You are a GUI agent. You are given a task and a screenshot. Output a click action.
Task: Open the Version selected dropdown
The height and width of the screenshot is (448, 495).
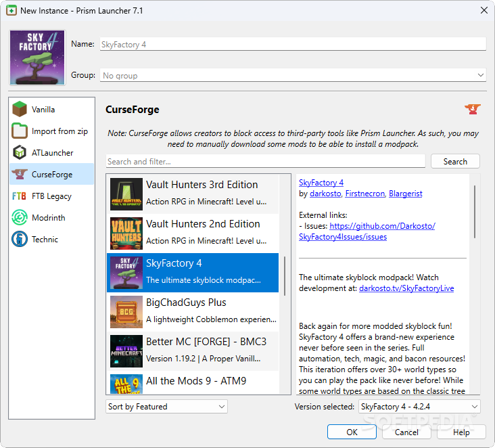point(419,406)
